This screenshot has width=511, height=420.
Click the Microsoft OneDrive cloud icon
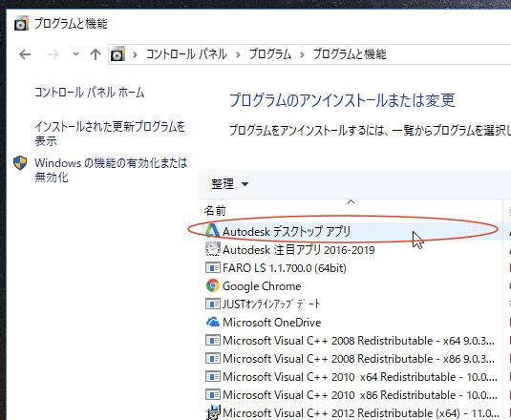point(213,322)
